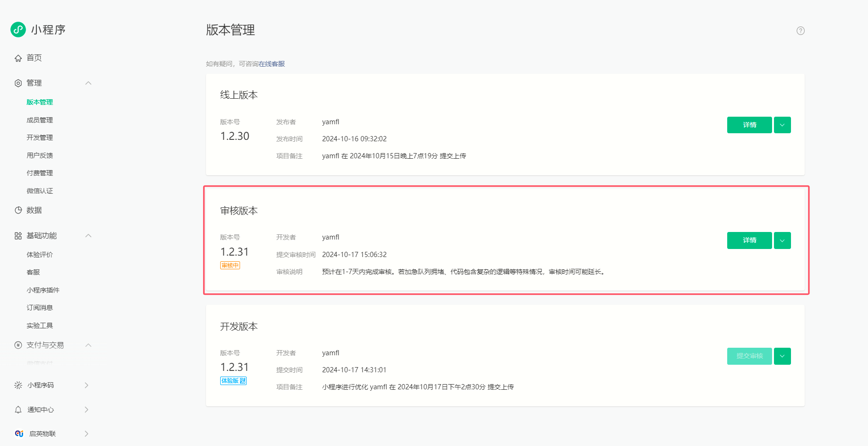This screenshot has width=868, height=446.
Task: Open 实验工具 menu item
Action: coord(40,326)
